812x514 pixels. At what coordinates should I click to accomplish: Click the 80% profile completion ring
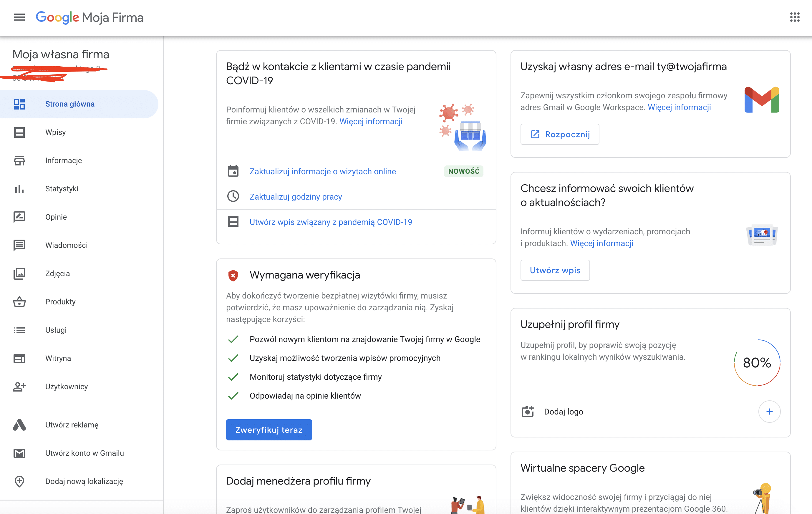[757, 363]
